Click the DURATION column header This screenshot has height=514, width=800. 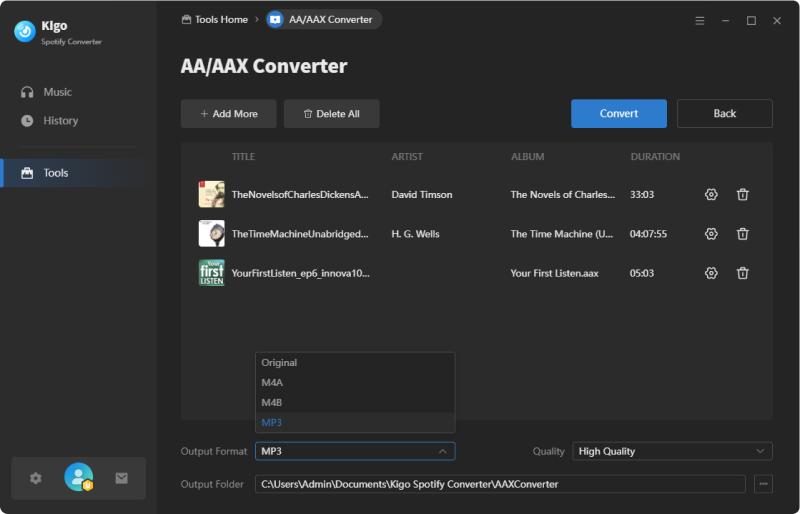tap(655, 157)
